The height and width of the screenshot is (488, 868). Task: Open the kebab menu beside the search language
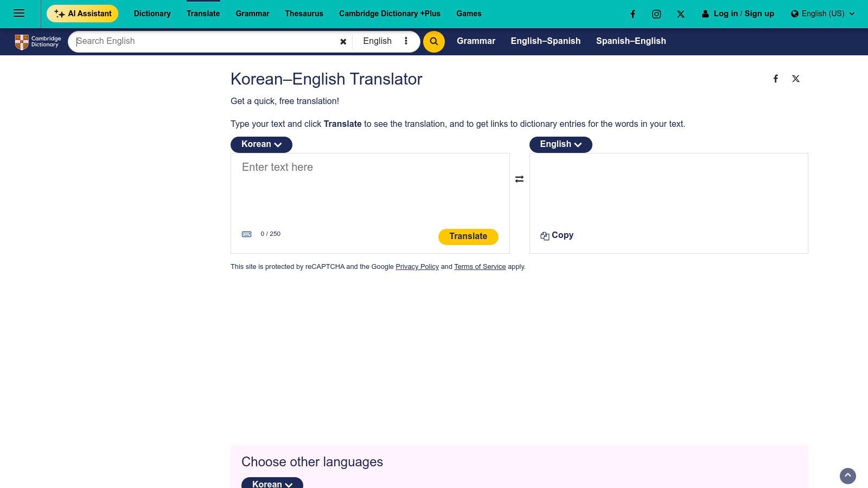(406, 41)
